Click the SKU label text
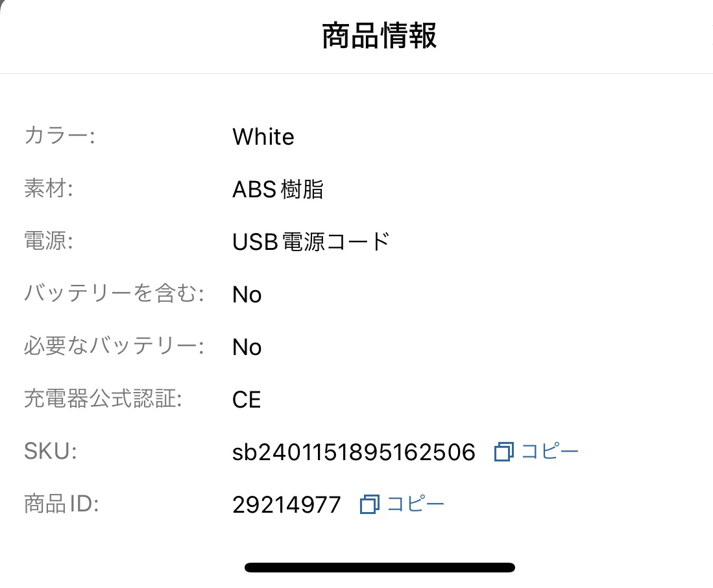Screen dimensions: 713x588 51,452
